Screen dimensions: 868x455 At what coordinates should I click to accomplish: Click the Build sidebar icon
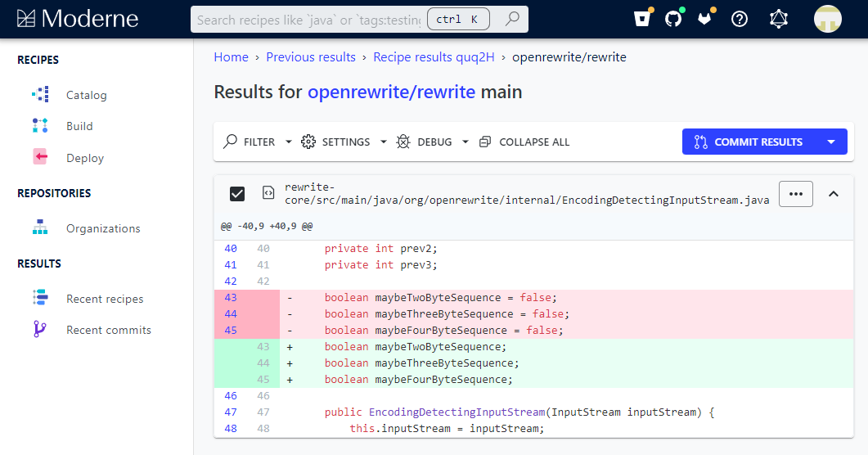click(x=40, y=126)
